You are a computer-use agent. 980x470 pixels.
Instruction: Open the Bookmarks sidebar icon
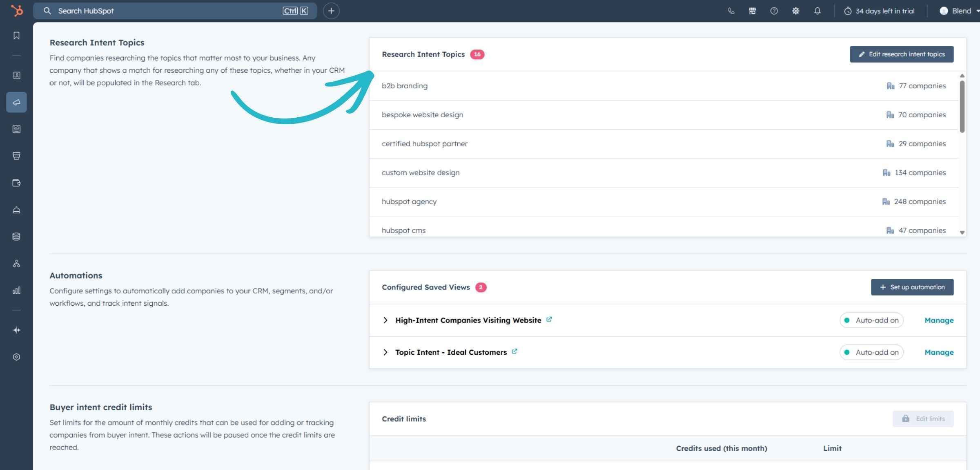pos(16,36)
